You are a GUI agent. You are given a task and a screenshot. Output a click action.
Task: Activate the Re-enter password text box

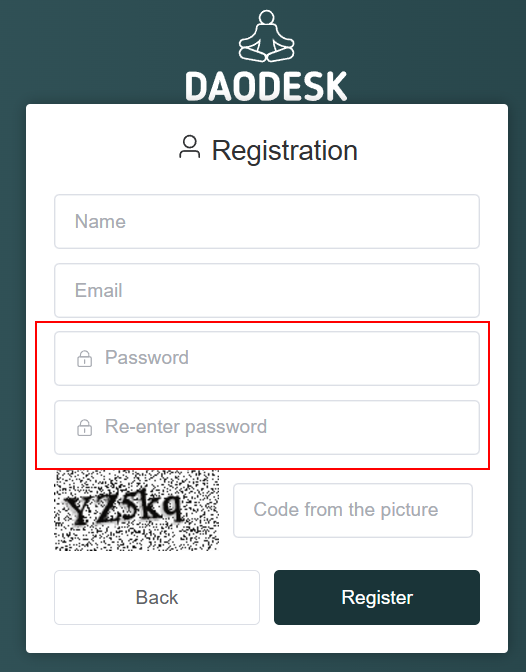click(x=267, y=427)
